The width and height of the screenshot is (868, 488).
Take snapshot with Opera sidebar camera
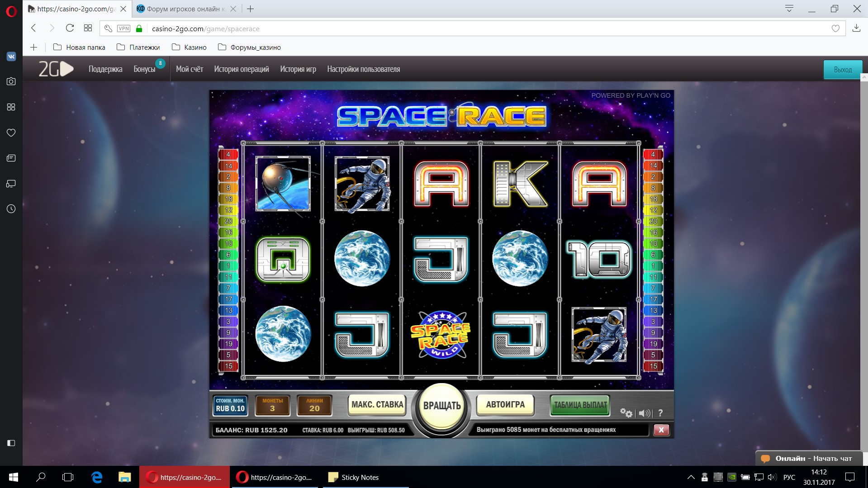pos(11,81)
